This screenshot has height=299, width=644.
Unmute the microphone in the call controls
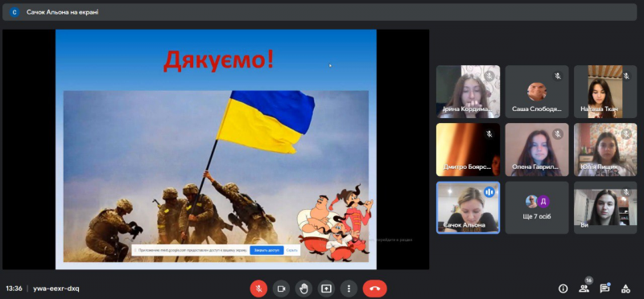(258, 289)
